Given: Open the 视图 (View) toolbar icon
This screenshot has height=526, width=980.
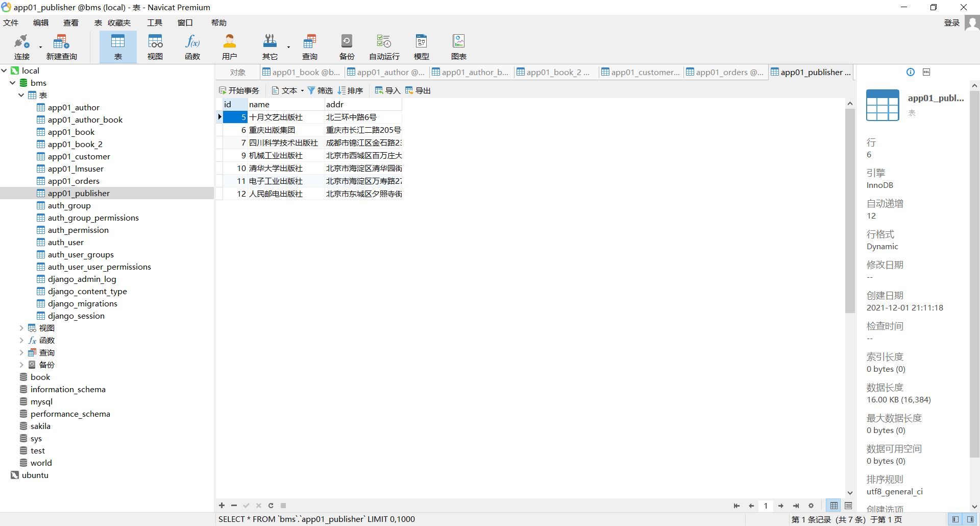Looking at the screenshot, I should point(155,47).
